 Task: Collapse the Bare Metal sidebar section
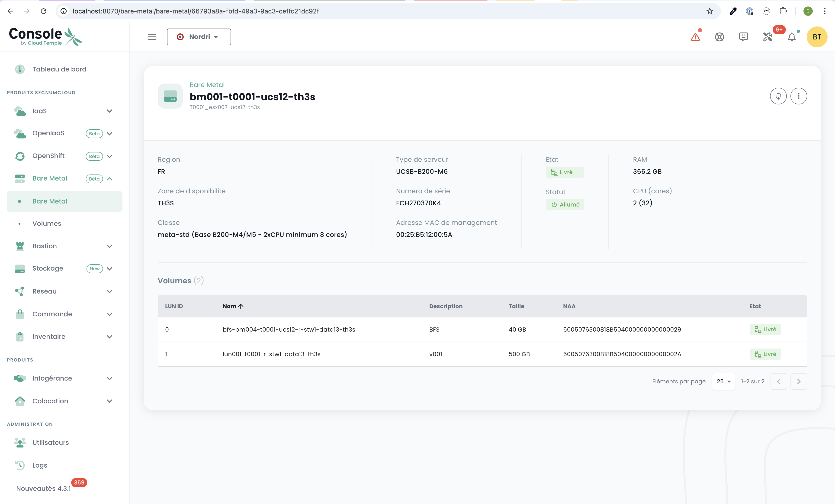109,179
